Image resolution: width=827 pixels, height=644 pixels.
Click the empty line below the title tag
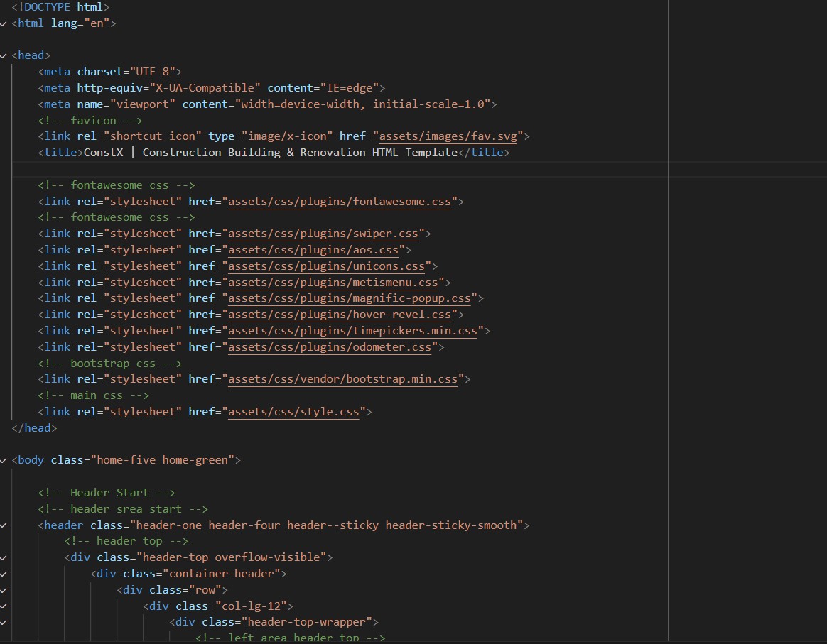(284, 169)
